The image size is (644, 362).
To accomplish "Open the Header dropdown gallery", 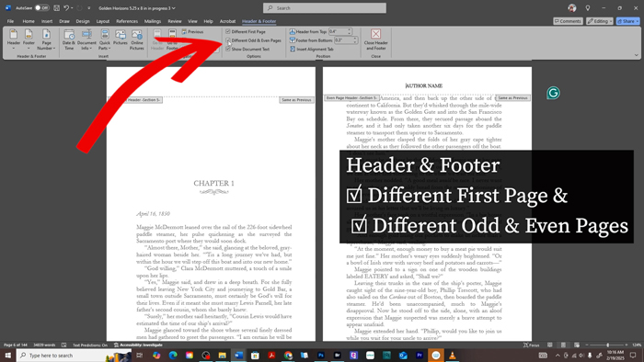I will (14, 40).
